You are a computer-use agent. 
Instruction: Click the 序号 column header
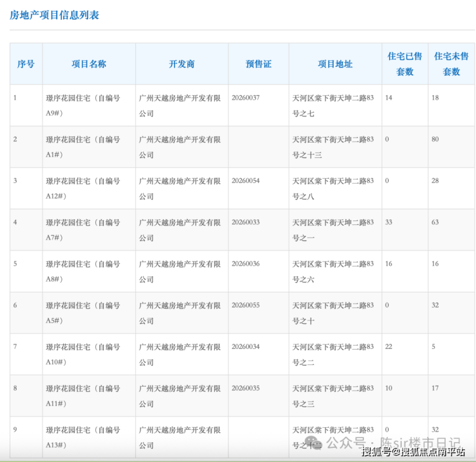coord(26,64)
